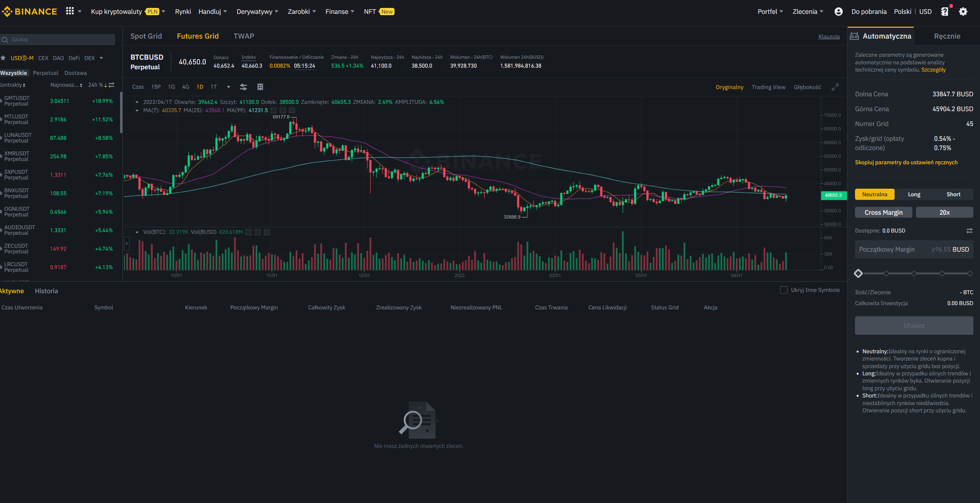Open the settings gear icon
The width and height of the screenshot is (980, 503).
coord(963,12)
